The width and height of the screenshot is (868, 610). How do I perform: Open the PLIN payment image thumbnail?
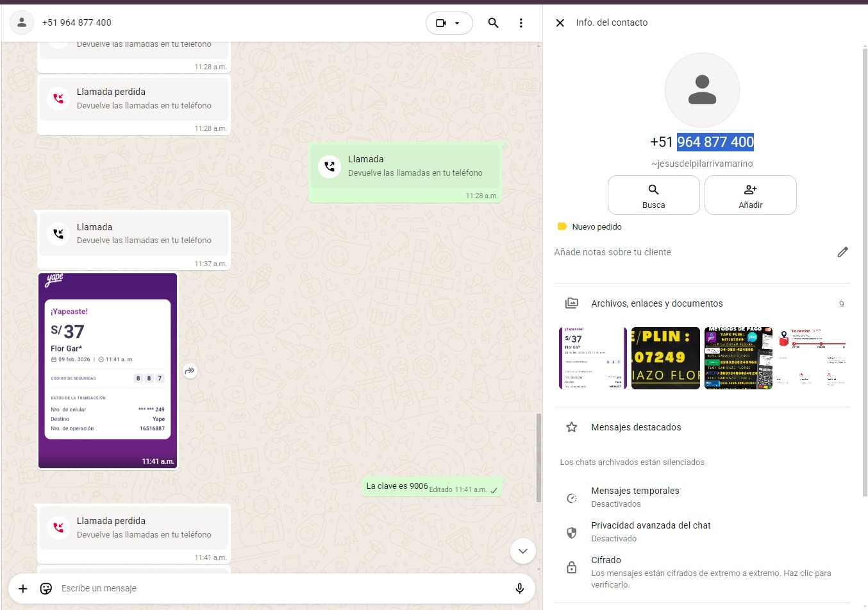pyautogui.click(x=665, y=358)
